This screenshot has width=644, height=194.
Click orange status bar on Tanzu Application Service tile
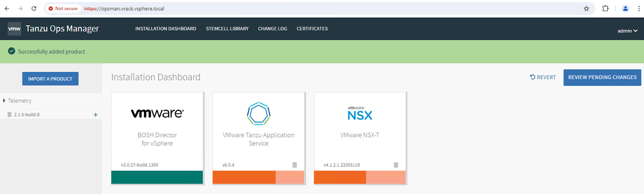(x=258, y=177)
